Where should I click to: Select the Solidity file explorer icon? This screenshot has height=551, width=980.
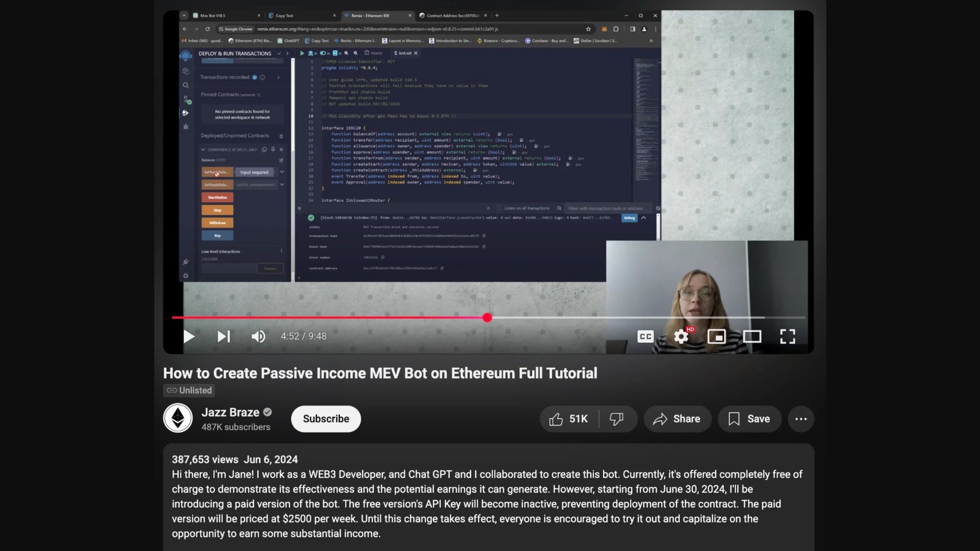click(x=185, y=71)
